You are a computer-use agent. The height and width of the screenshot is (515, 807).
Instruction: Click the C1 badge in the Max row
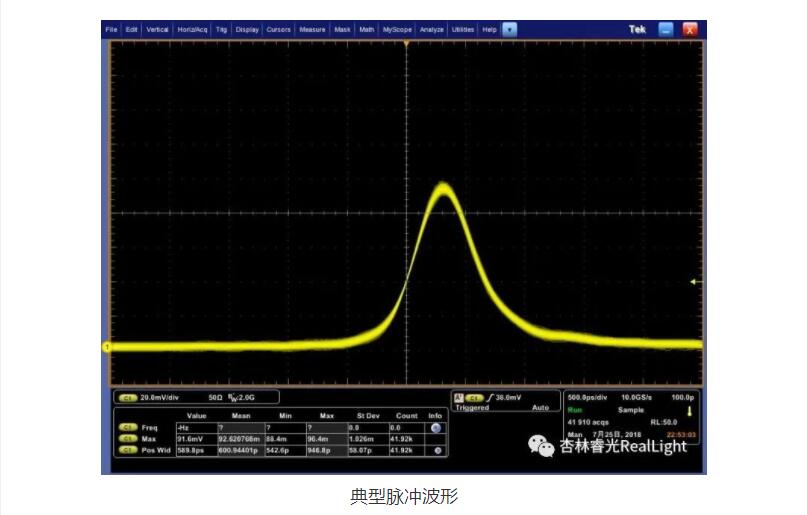coord(128,439)
